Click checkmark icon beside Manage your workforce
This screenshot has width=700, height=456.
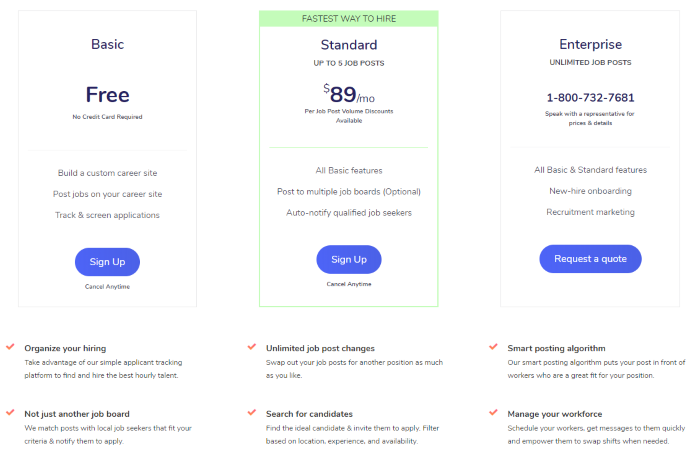point(492,412)
